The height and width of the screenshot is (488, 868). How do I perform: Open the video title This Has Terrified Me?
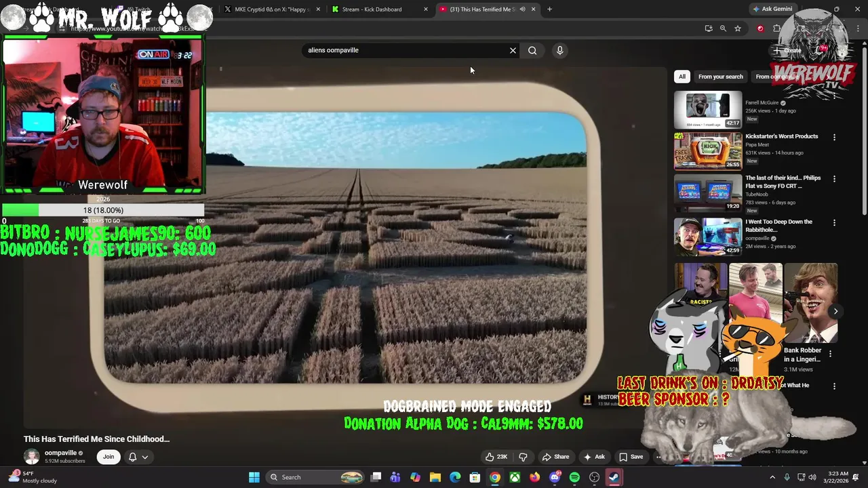pyautogui.click(x=96, y=439)
